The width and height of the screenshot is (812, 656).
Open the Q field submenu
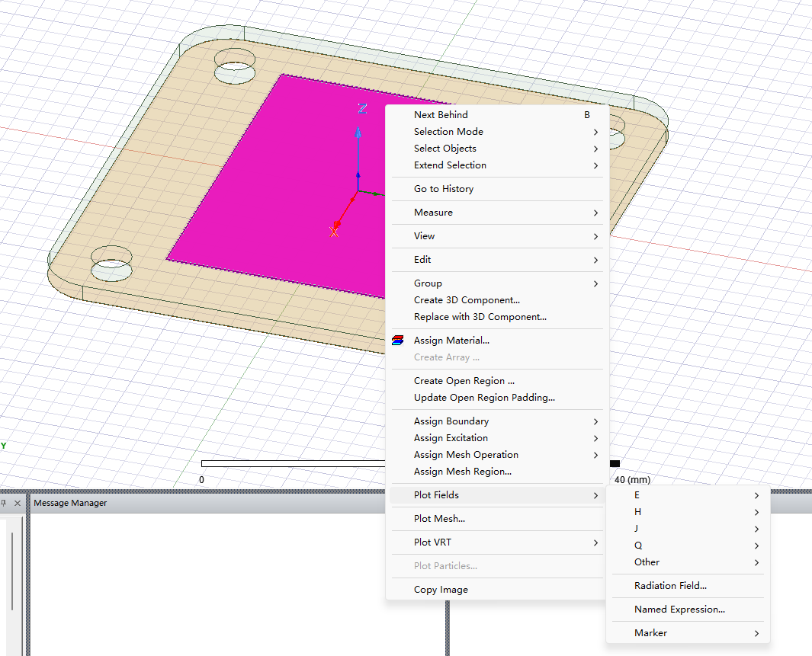click(x=637, y=546)
